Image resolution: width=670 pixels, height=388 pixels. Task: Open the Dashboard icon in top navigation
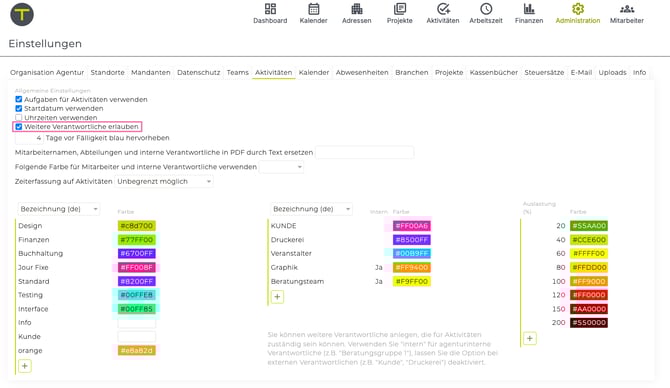[x=270, y=9]
